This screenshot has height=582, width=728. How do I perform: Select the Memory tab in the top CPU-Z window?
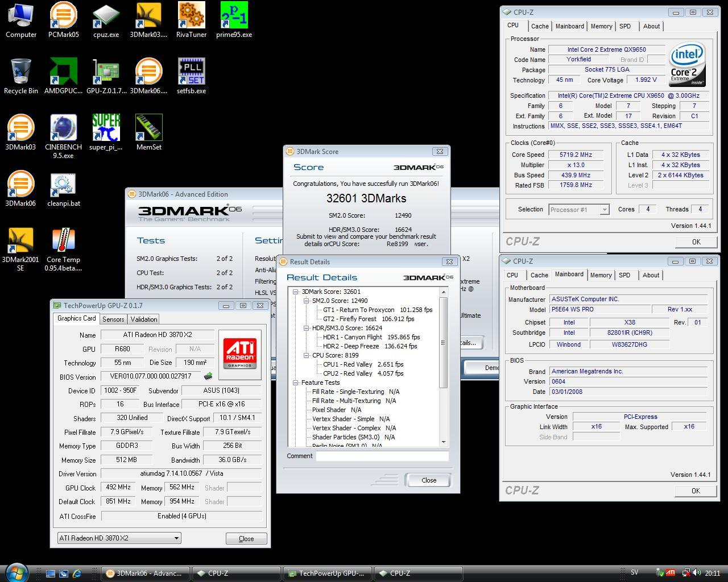[x=601, y=26]
